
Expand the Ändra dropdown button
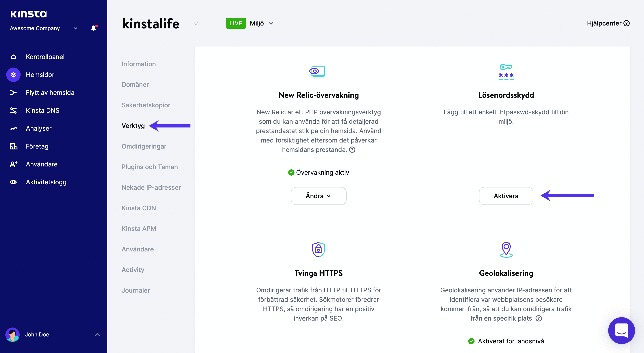click(318, 196)
